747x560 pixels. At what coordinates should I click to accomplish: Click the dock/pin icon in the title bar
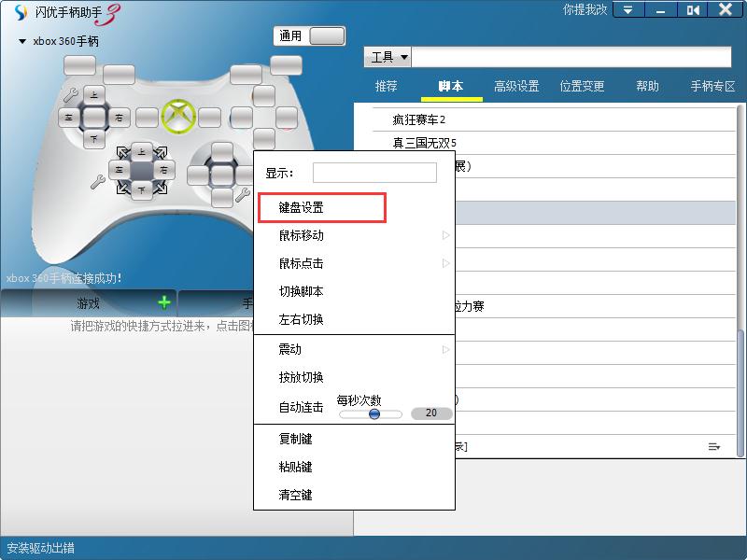coord(693,10)
